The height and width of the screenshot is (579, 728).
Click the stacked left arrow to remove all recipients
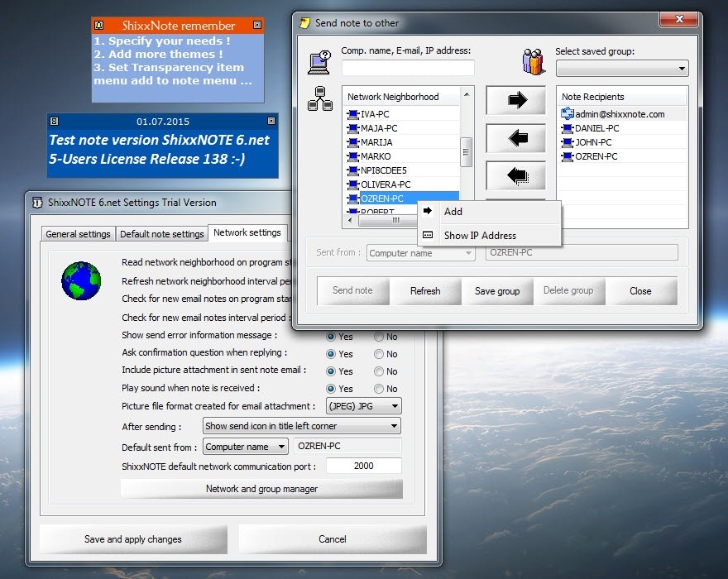tap(516, 175)
